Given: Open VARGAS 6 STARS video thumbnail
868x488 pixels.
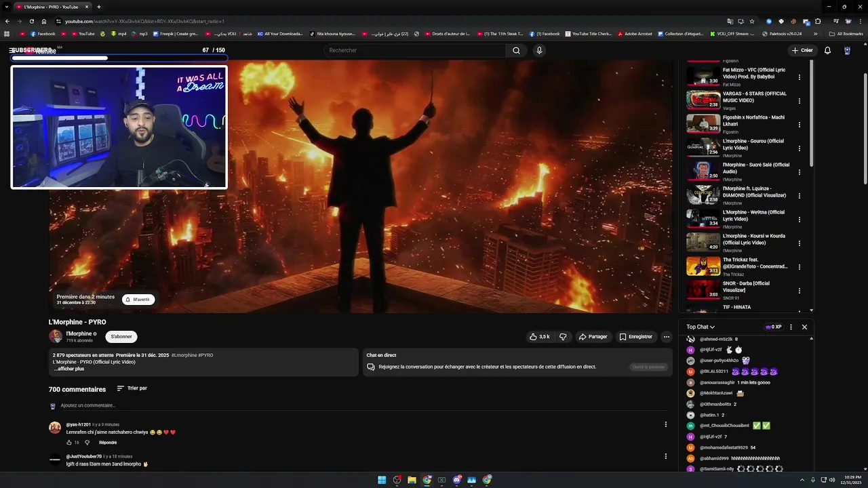Looking at the screenshot, I should (703, 100).
